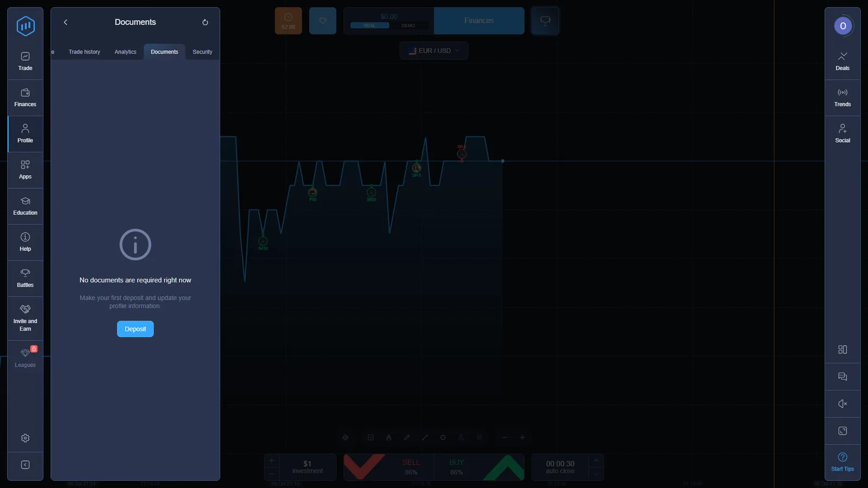The image size is (868, 488).
Task: Collapse the left sidebar panel
Action: [25, 465]
